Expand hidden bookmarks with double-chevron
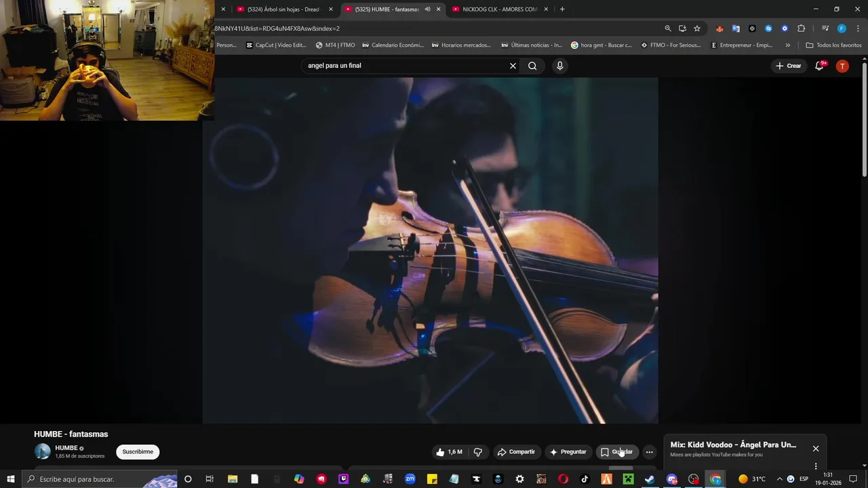 point(787,45)
